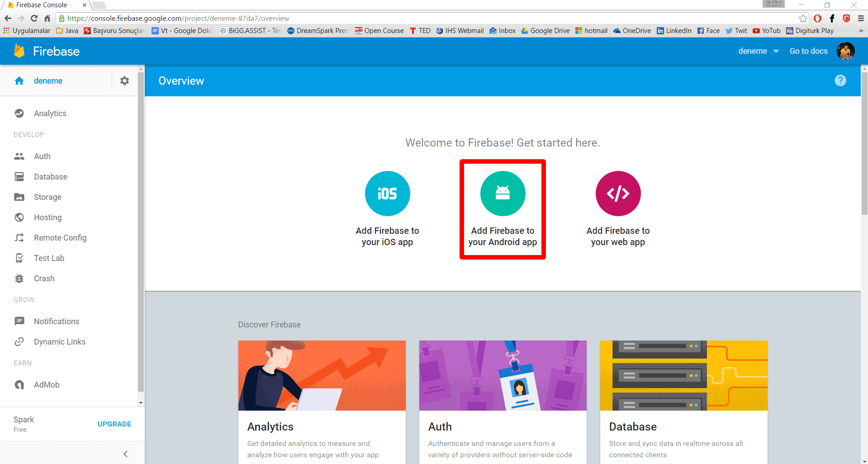Select Add Firebase to your Android app
Image resolution: width=868 pixels, height=464 pixels.
tap(503, 209)
